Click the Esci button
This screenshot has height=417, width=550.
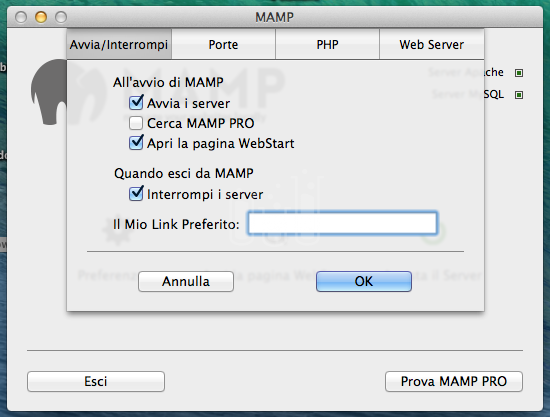point(96,381)
